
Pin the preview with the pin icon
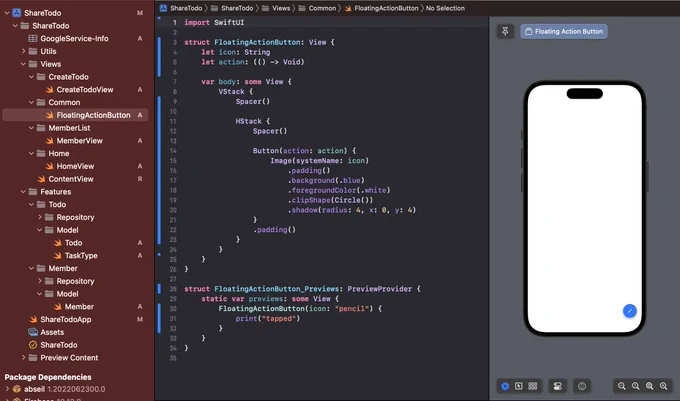click(505, 31)
